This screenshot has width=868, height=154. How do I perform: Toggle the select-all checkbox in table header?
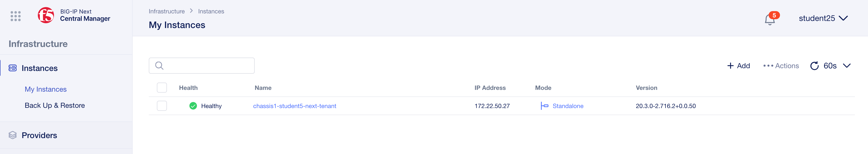click(162, 88)
